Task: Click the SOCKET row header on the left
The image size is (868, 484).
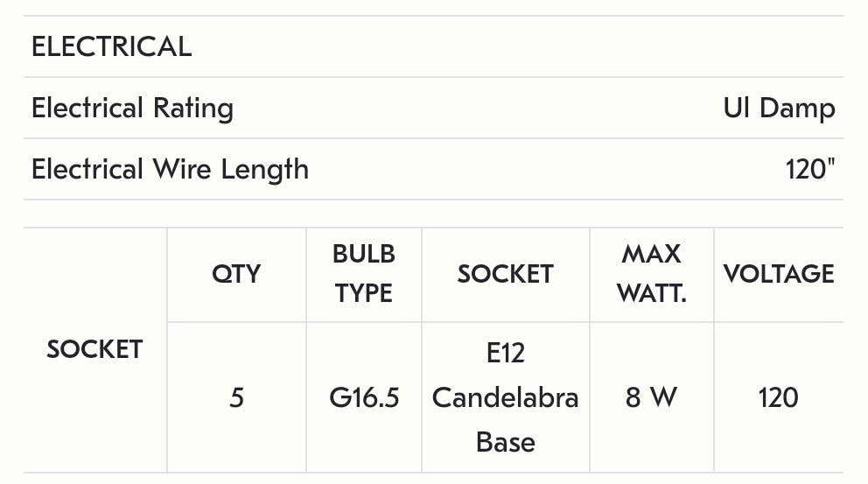Action: click(94, 349)
